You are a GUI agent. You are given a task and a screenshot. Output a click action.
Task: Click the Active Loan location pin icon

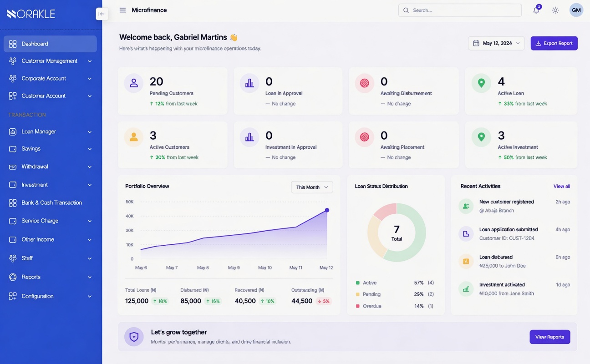pyautogui.click(x=481, y=83)
